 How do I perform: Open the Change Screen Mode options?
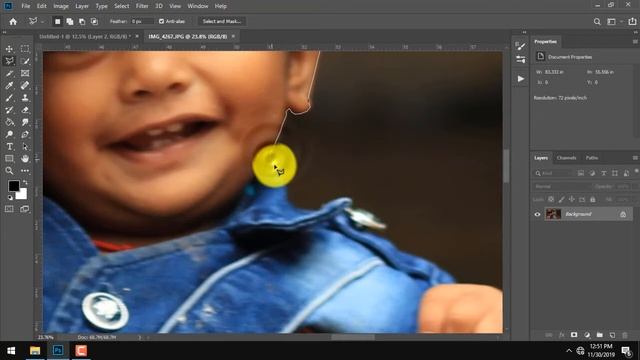25,209
